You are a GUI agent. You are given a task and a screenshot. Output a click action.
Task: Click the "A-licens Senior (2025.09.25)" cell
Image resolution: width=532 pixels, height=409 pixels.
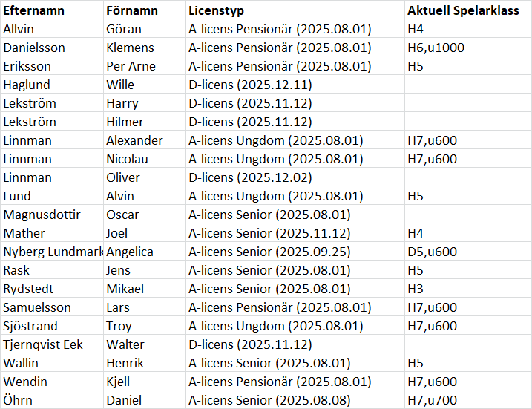click(280, 252)
